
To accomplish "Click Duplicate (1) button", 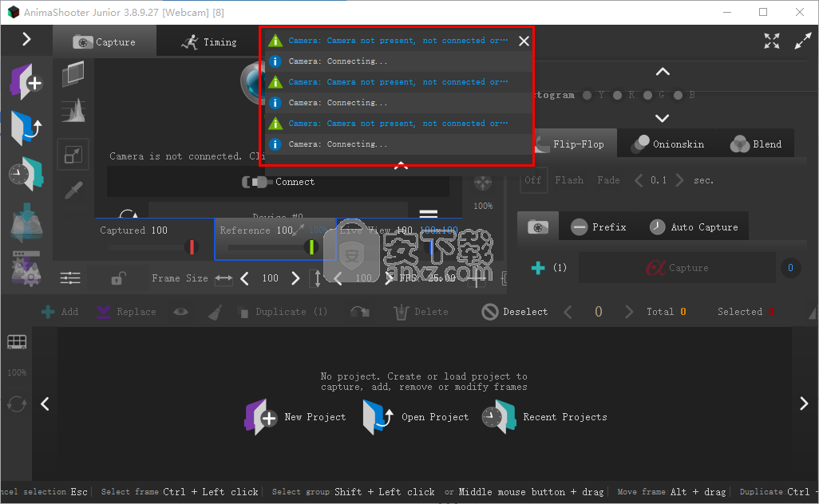I will (282, 312).
